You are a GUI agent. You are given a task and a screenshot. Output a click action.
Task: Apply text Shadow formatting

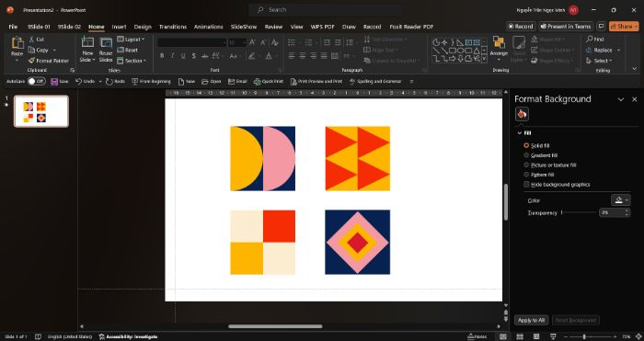[194, 56]
